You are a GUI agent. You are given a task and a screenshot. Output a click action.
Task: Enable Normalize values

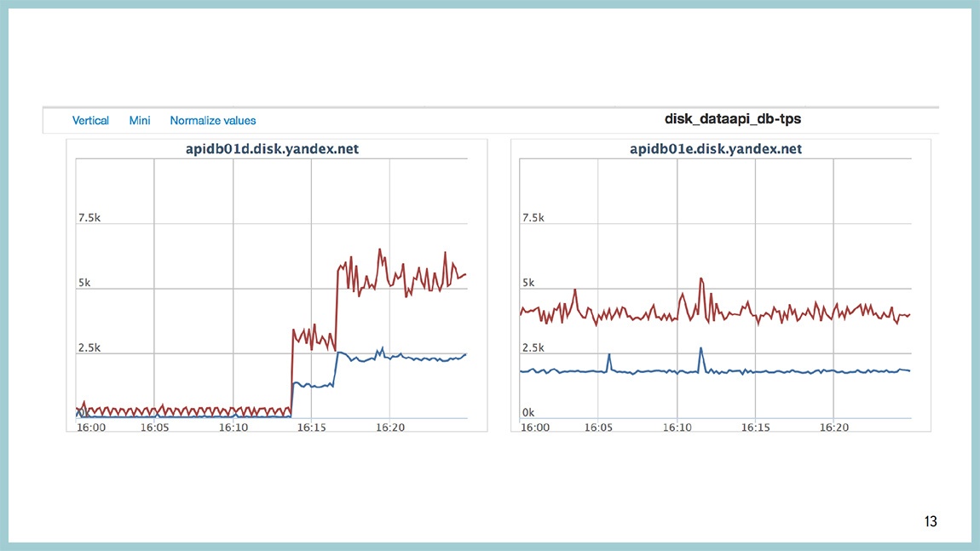tap(212, 120)
